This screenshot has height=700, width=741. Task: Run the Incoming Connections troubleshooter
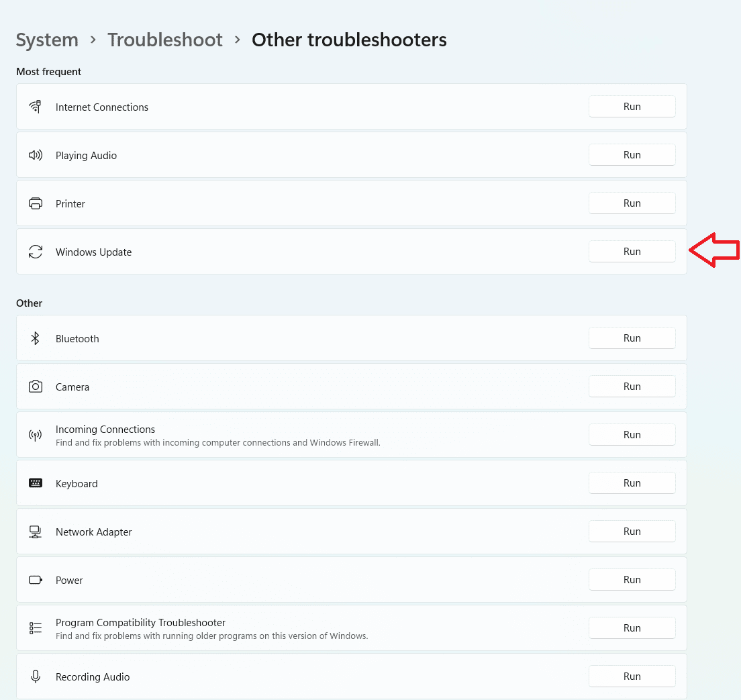(632, 434)
